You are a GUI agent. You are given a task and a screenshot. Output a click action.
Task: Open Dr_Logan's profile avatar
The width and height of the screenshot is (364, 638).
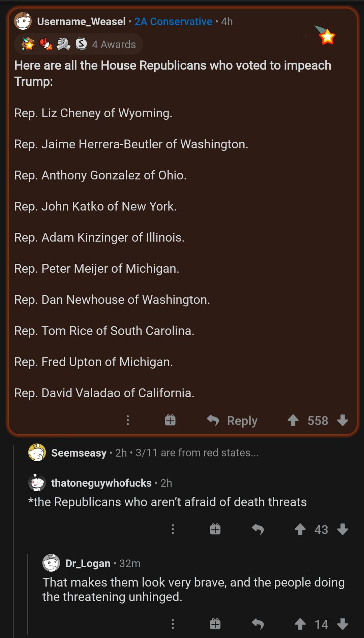pos(51,563)
